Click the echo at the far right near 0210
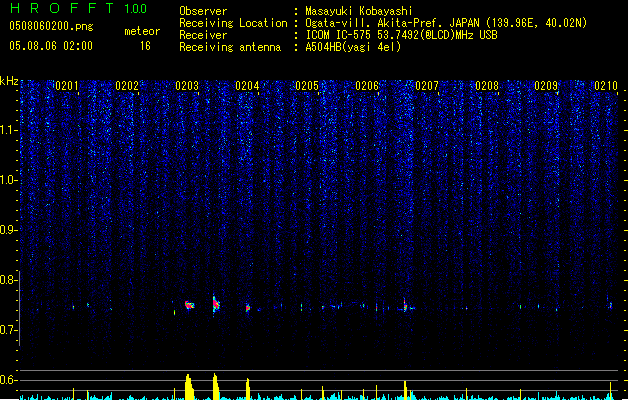629x400 pixels. tap(611, 306)
